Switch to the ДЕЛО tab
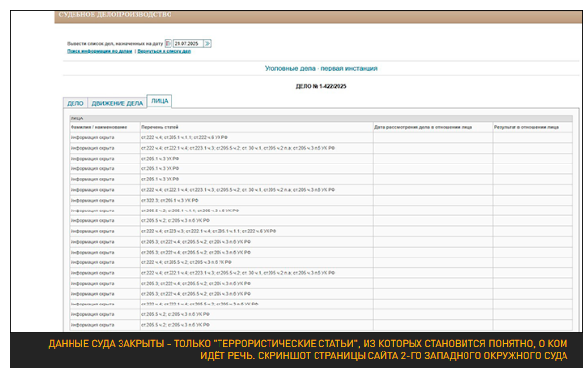588x376 pixels. pos(75,104)
